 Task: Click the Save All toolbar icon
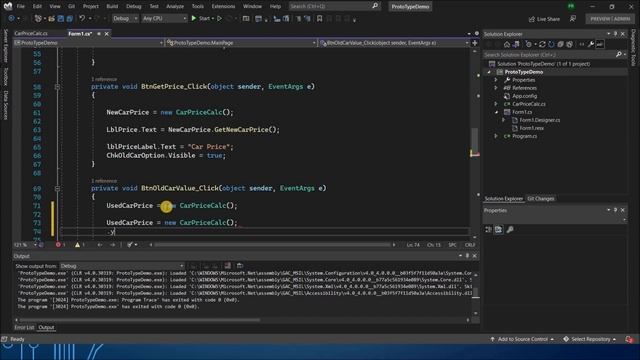[70, 18]
